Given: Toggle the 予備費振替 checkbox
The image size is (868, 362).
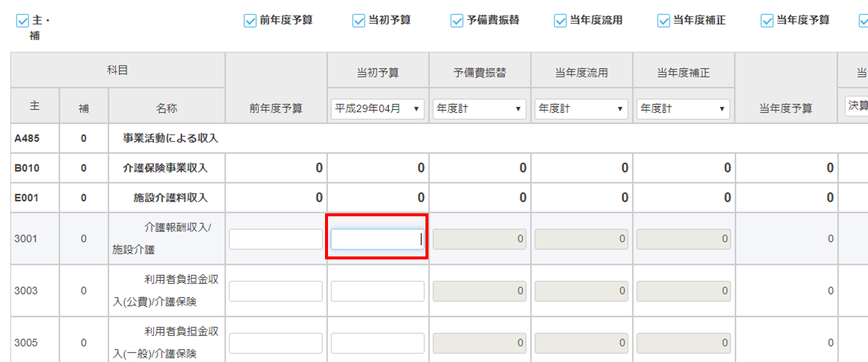Looking at the screenshot, I should click(456, 21).
